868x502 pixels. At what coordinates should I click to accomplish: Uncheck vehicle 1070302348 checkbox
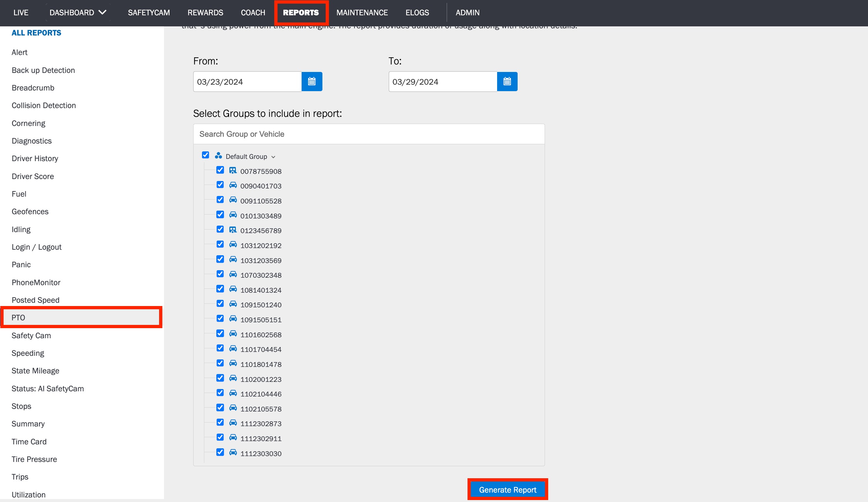pyautogui.click(x=220, y=274)
